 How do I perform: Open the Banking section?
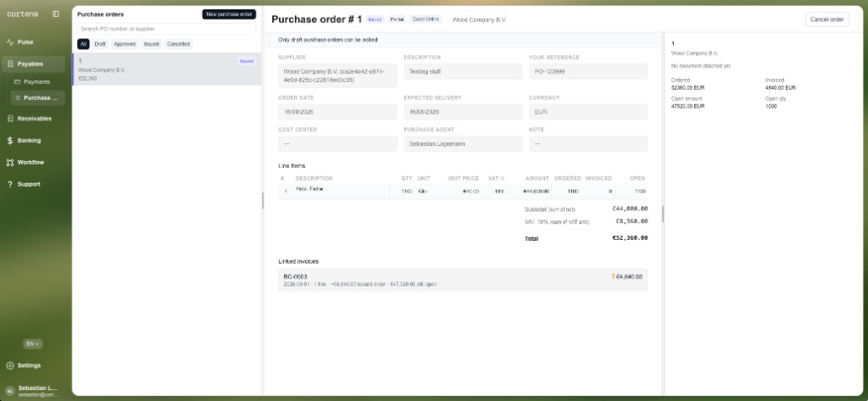point(33,141)
